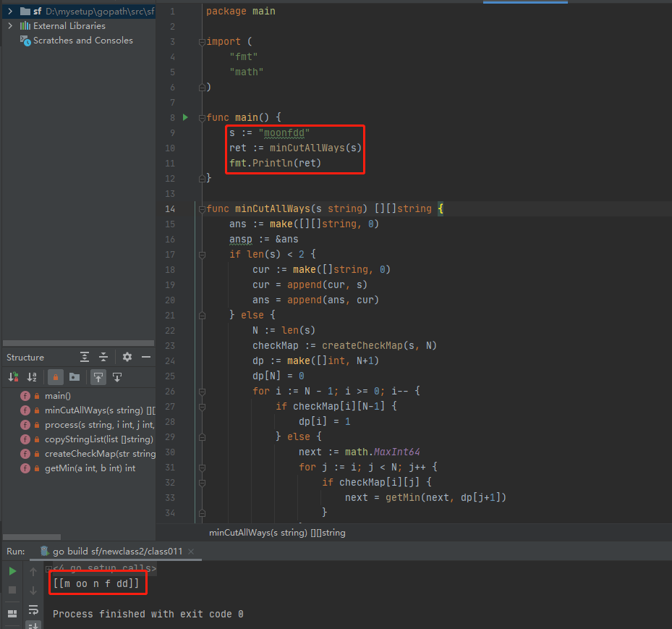Click the ansp variable on line 16
The width and height of the screenshot is (672, 629).
point(240,240)
